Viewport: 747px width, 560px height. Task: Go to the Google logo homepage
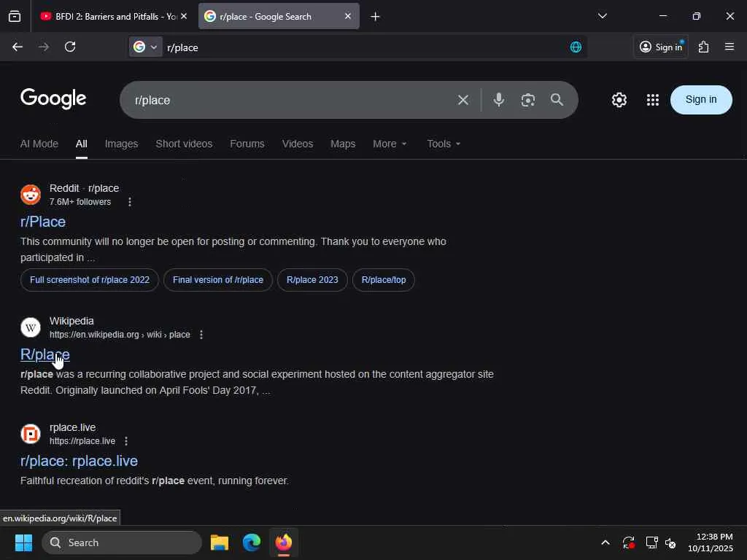coord(53,98)
